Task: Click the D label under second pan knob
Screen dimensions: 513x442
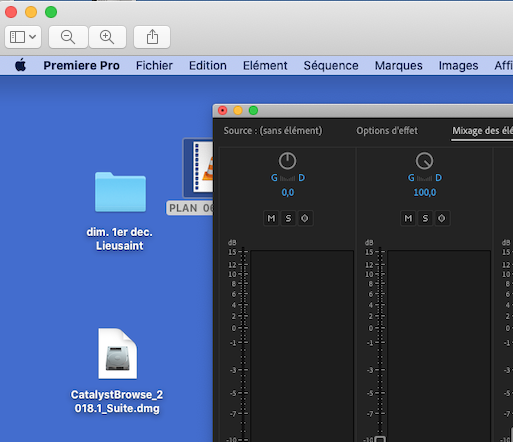Action: 439,178
